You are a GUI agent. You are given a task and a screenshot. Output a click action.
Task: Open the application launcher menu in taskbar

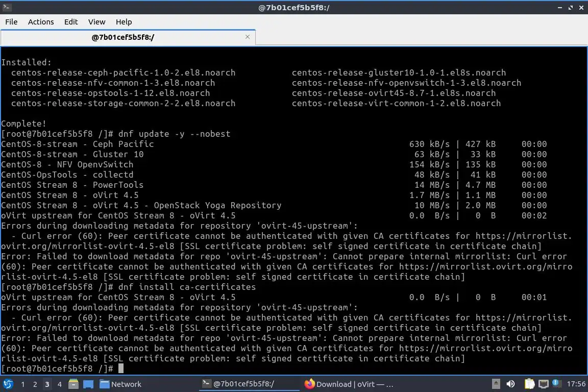tap(8, 384)
